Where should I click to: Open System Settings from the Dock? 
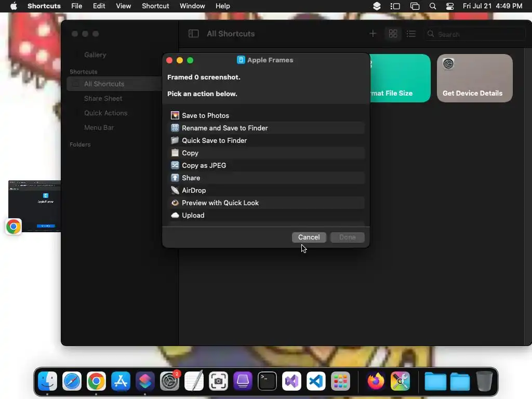[x=170, y=381]
